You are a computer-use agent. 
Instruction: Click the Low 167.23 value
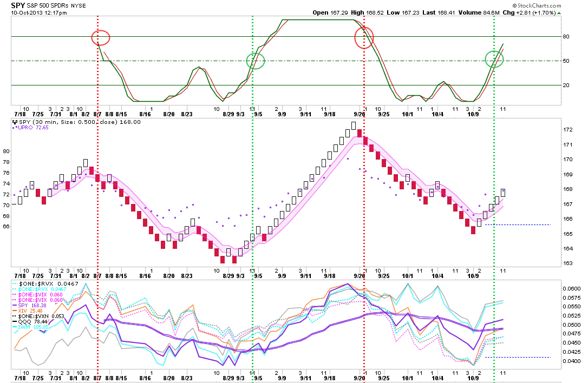(x=403, y=12)
